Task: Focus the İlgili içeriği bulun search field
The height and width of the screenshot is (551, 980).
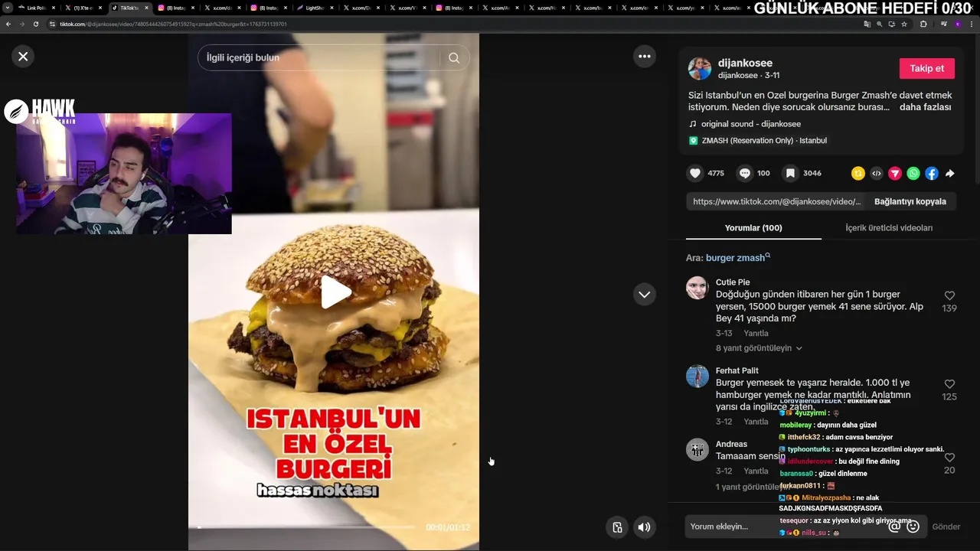Action: point(318,57)
